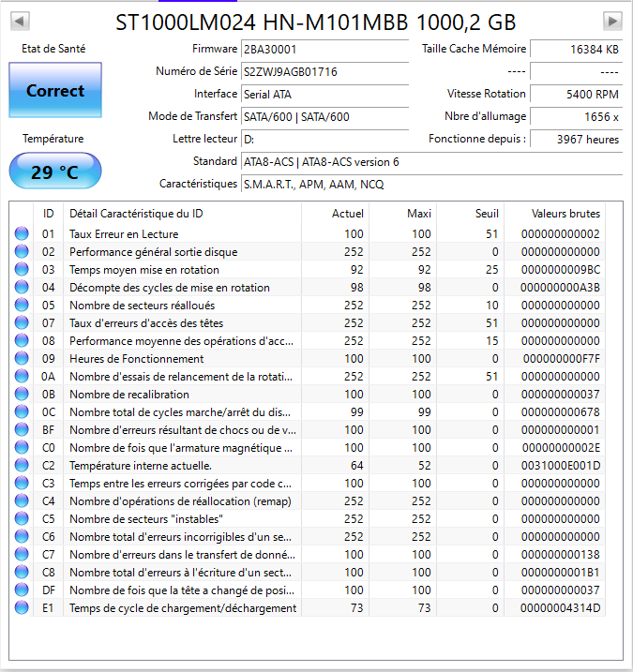Click the cache size field 16384 KB
The height and width of the screenshot is (672, 633).
577,49
